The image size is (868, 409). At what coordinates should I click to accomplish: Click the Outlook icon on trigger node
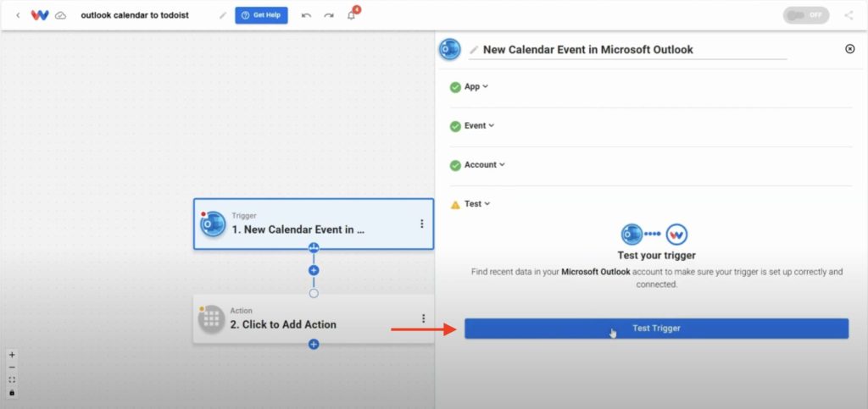[213, 224]
